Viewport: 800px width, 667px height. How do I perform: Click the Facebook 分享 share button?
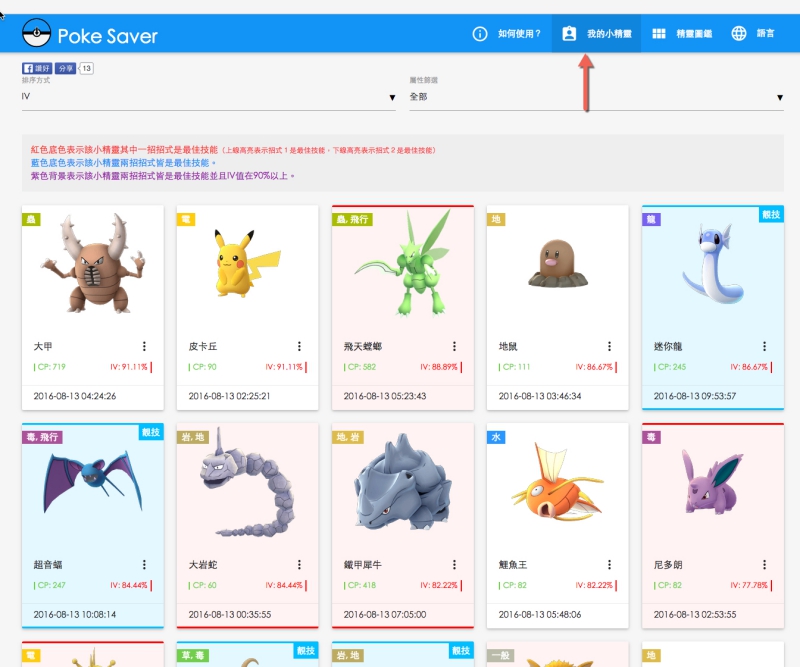coord(65,68)
